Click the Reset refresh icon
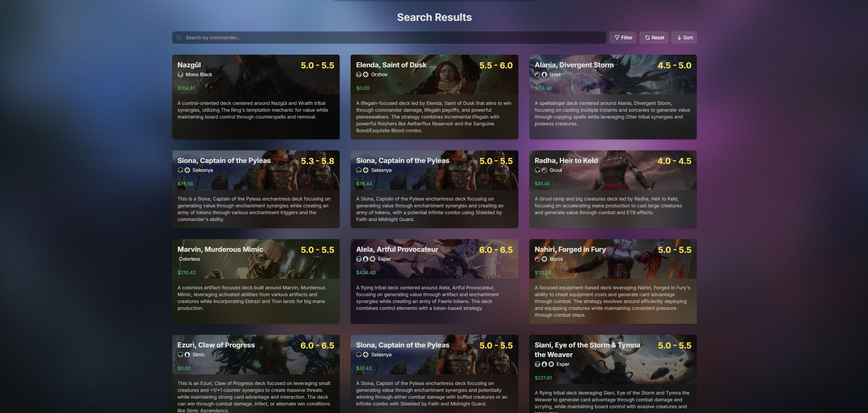The height and width of the screenshot is (413, 868). click(647, 38)
